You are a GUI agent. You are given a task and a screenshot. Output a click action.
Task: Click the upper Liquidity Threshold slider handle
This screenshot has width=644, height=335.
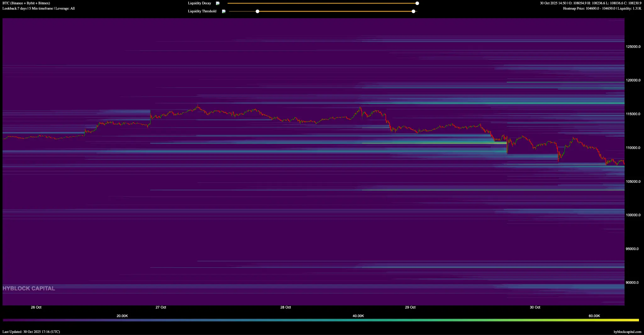click(414, 11)
